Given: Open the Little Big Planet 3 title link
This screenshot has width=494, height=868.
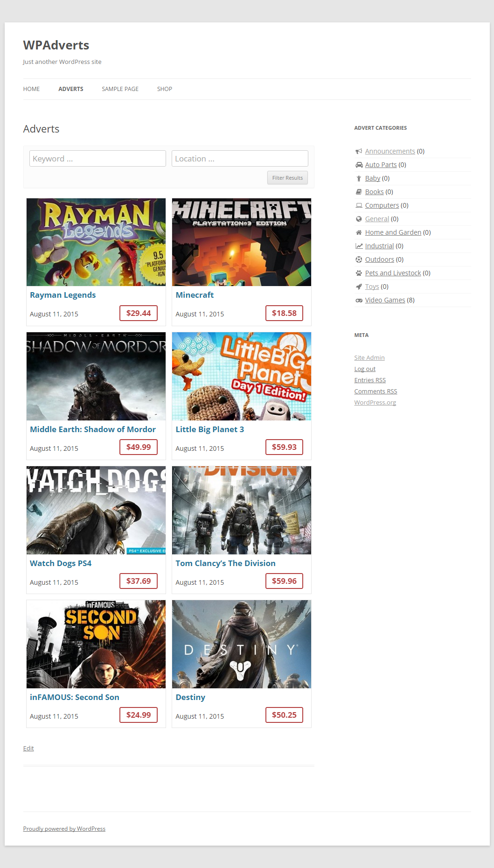Looking at the screenshot, I should coord(209,429).
